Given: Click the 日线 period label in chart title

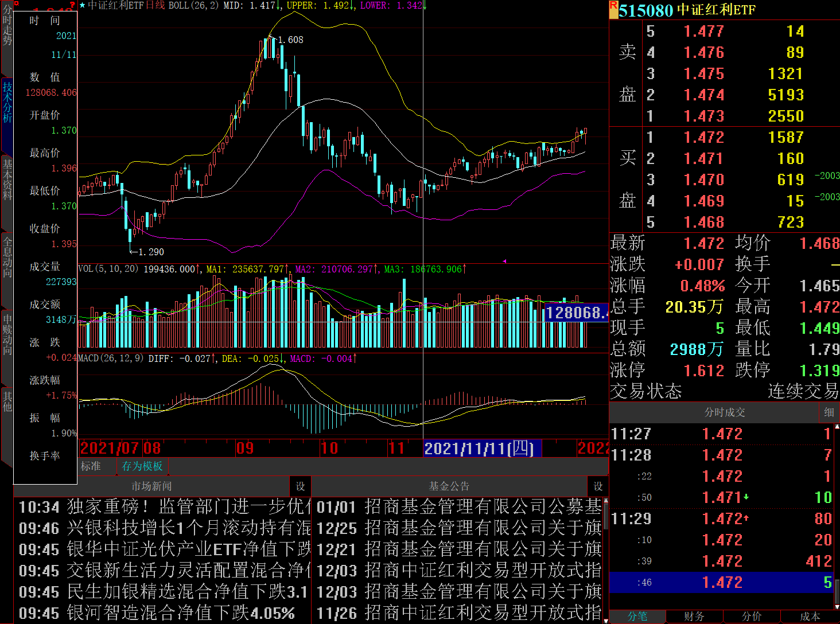Looking at the screenshot, I should tap(155, 6).
